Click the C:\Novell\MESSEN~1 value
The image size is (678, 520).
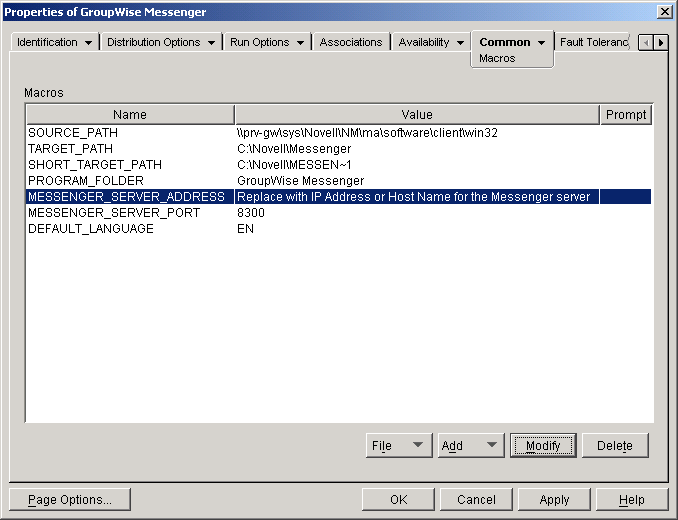pyautogui.click(x=294, y=165)
